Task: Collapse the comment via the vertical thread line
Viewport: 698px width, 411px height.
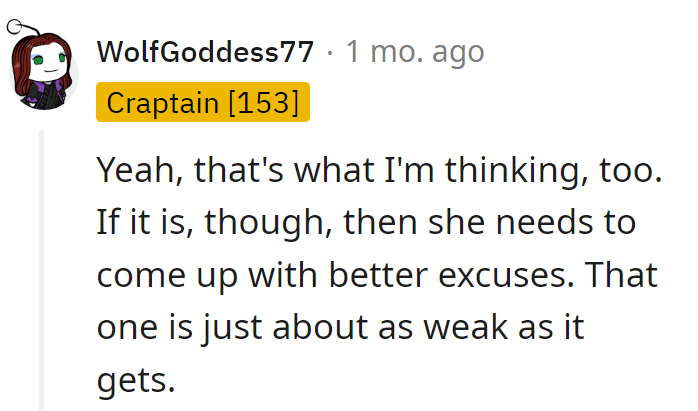Action: (41, 270)
